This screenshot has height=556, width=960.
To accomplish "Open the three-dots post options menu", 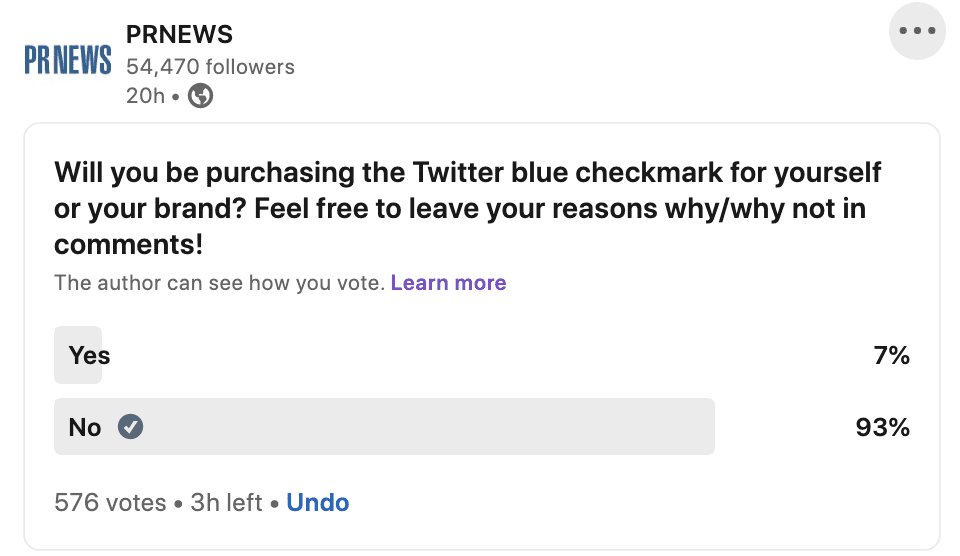I will coord(917,31).
